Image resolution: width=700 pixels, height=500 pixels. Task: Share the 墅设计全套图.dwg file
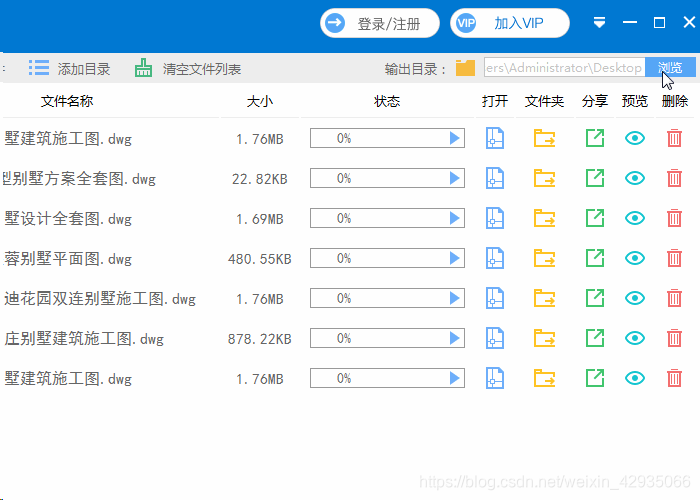click(595, 218)
